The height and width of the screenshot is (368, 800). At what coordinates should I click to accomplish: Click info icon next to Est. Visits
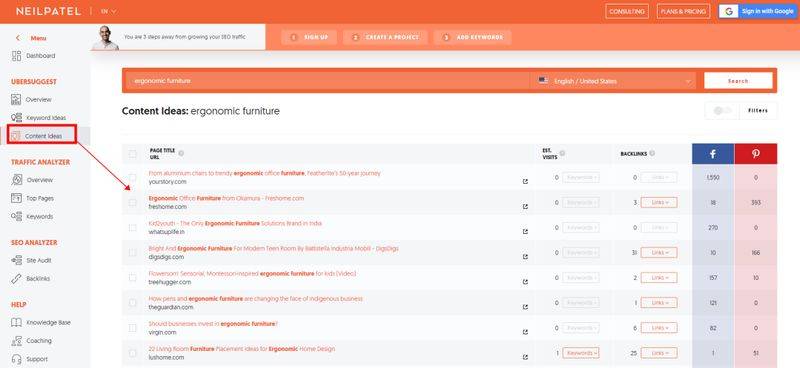pos(562,153)
